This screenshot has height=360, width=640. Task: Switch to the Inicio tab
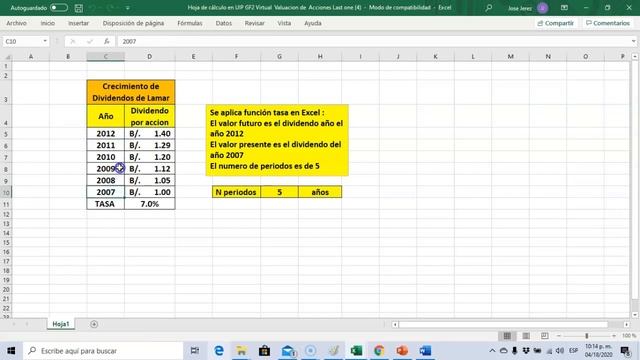(48, 23)
